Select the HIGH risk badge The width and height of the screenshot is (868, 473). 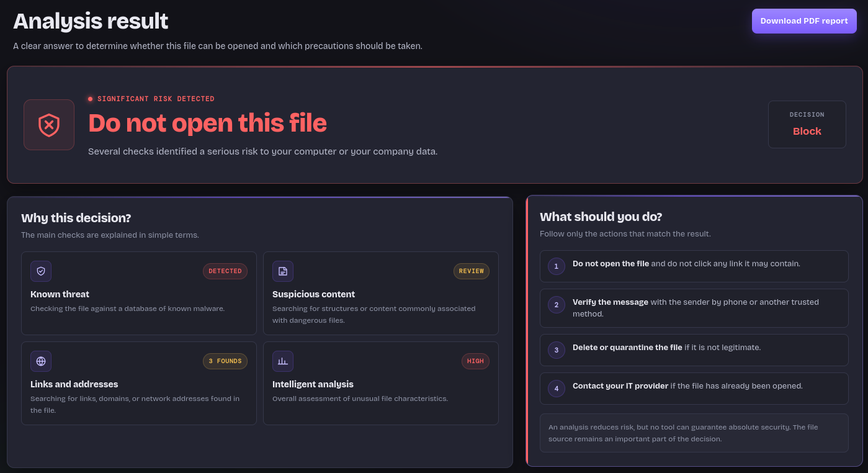click(475, 361)
